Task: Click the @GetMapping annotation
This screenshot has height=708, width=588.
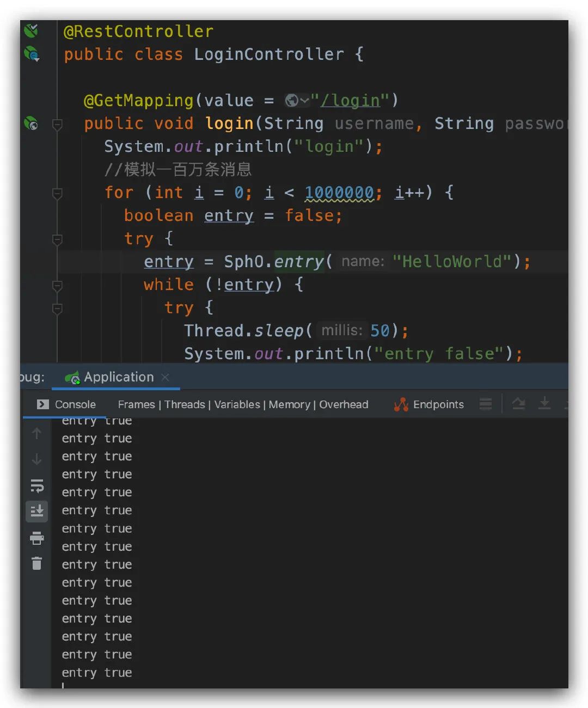Action: point(138,101)
